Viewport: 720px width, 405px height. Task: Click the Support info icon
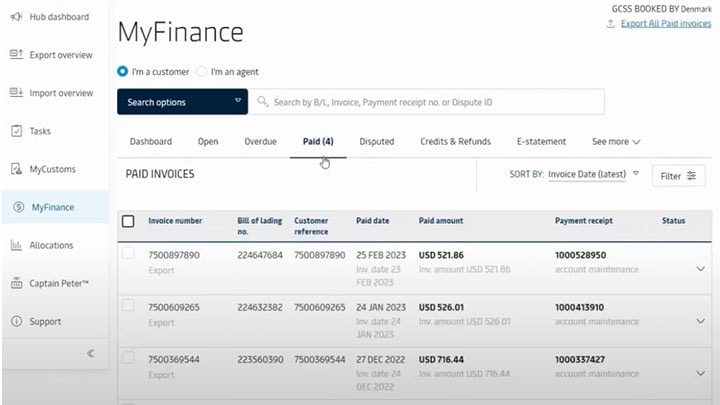[16, 321]
